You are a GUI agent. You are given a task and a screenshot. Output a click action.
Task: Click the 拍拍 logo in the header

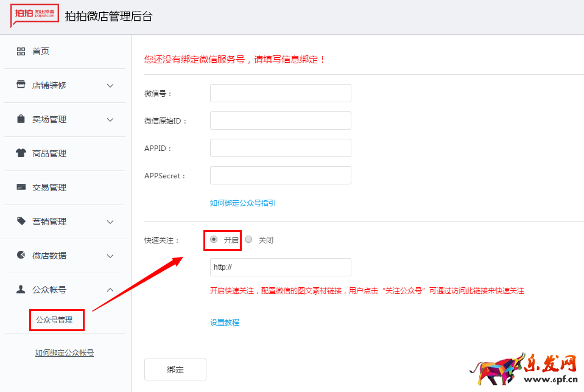33,15
